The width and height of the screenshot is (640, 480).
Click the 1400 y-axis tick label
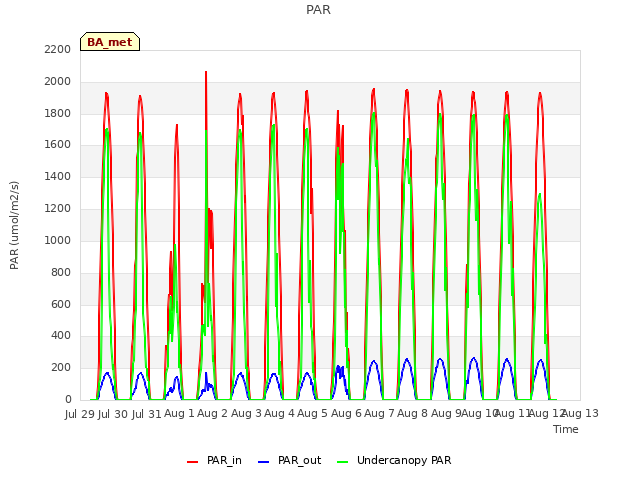pyautogui.click(x=58, y=177)
